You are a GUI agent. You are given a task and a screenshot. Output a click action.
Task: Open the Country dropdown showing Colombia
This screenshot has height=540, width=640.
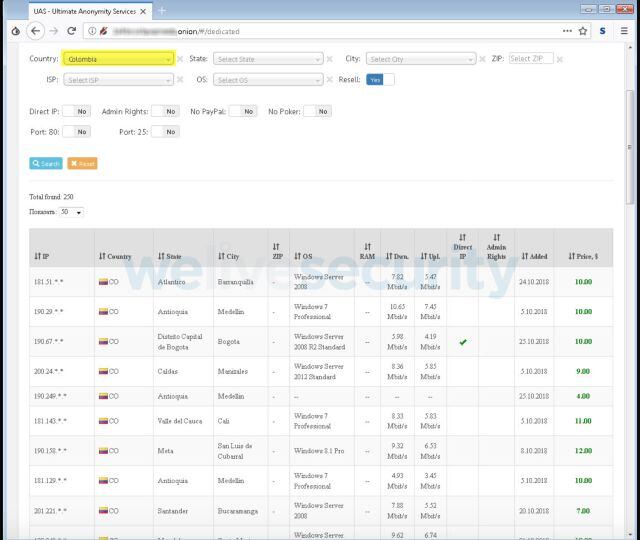(118, 59)
